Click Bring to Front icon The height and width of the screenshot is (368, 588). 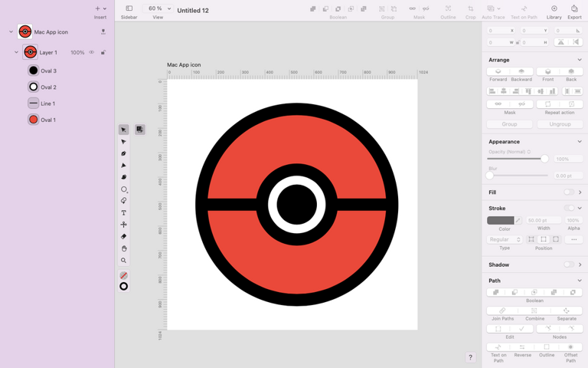[x=548, y=71]
